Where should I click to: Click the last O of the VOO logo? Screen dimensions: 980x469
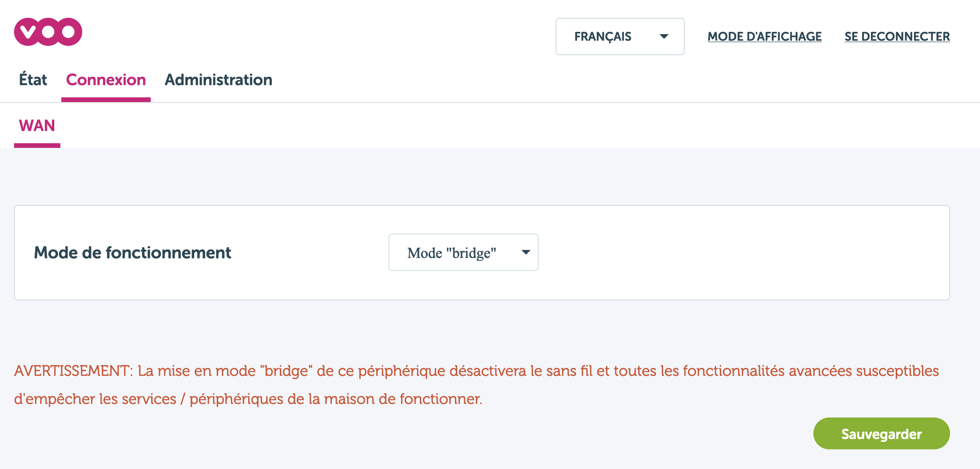[68, 32]
